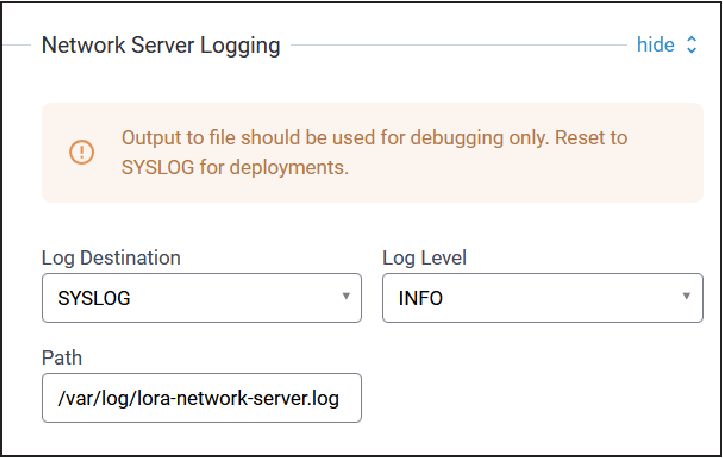This screenshot has height=458, width=723.
Task: Click the "hide" link
Action: [655, 45]
